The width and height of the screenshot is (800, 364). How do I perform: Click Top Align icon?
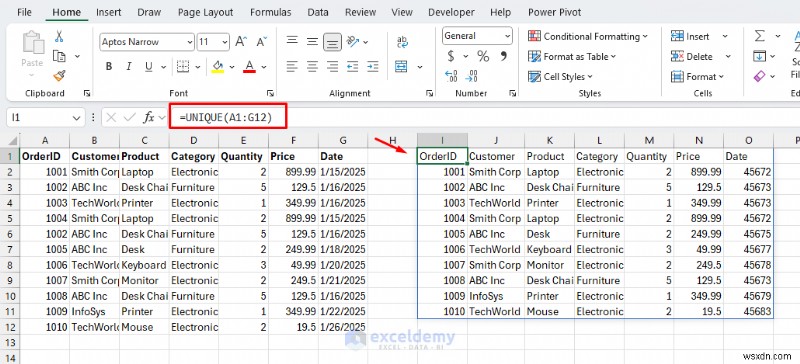pyautogui.click(x=292, y=40)
